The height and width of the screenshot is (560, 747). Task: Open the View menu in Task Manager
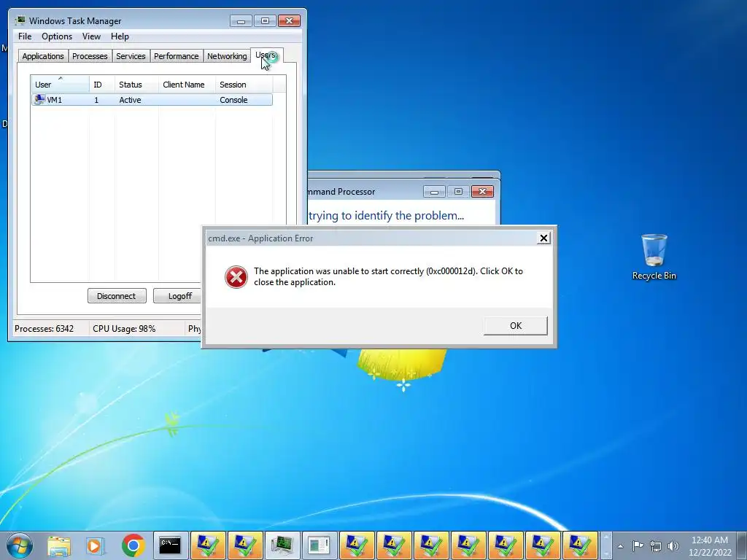coord(91,36)
